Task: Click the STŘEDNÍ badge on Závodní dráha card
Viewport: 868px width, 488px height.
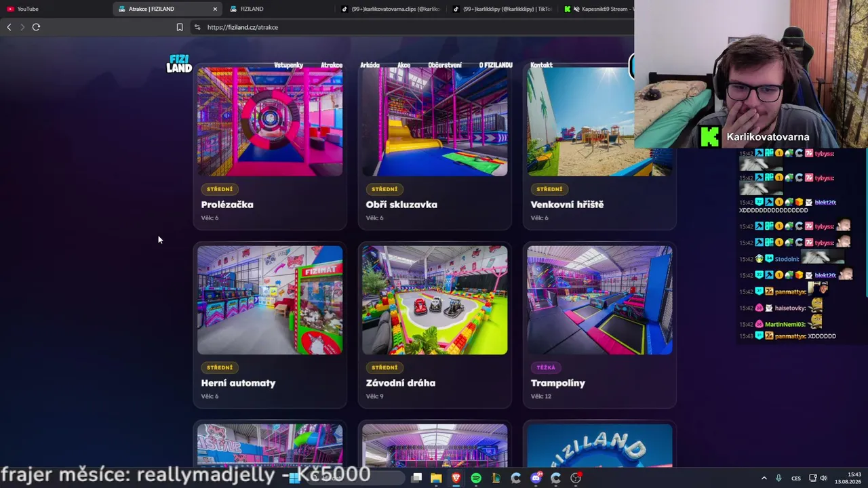Action: click(384, 367)
